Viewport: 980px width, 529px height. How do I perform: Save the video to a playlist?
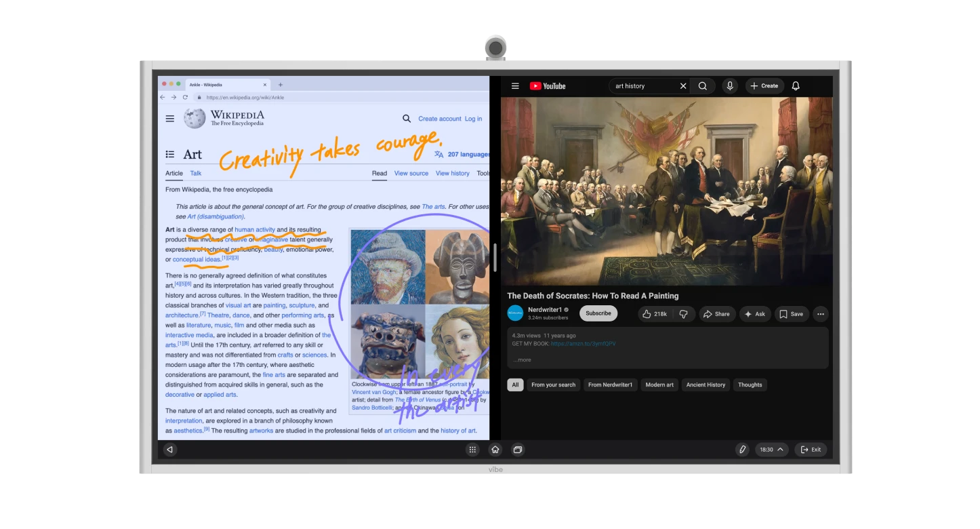(x=792, y=314)
